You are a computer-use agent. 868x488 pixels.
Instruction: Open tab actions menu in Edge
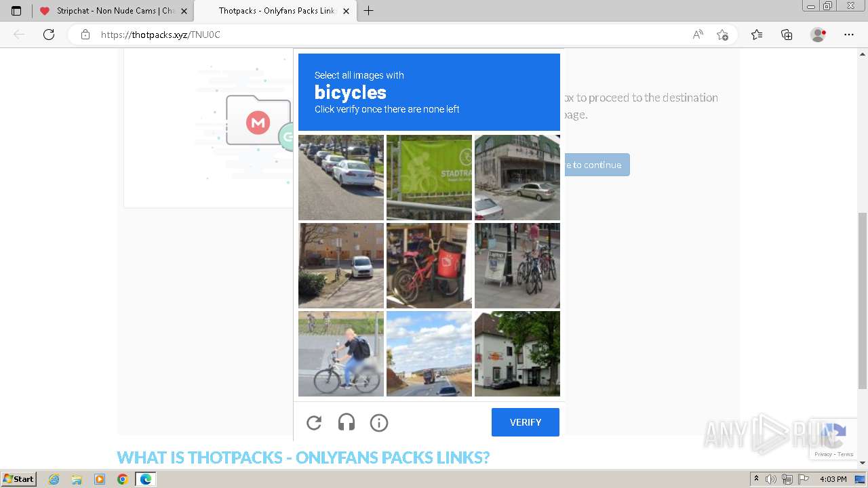[16, 11]
